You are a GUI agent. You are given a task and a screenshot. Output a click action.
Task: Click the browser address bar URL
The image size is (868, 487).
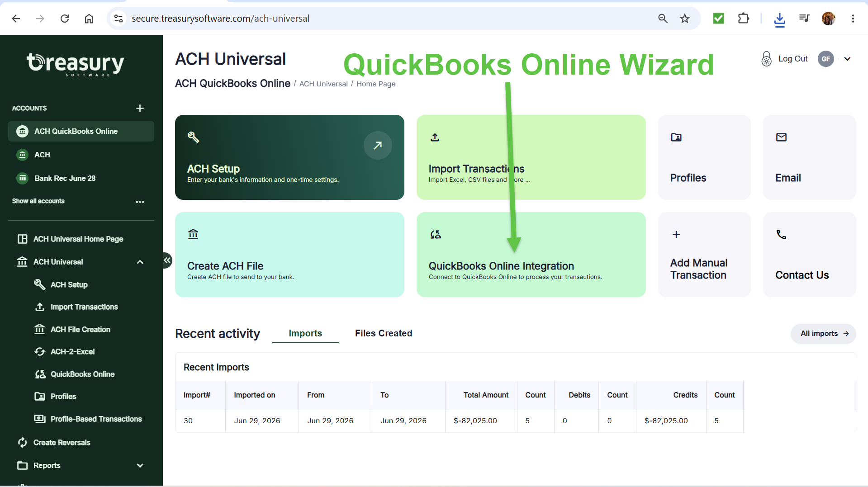coord(220,19)
